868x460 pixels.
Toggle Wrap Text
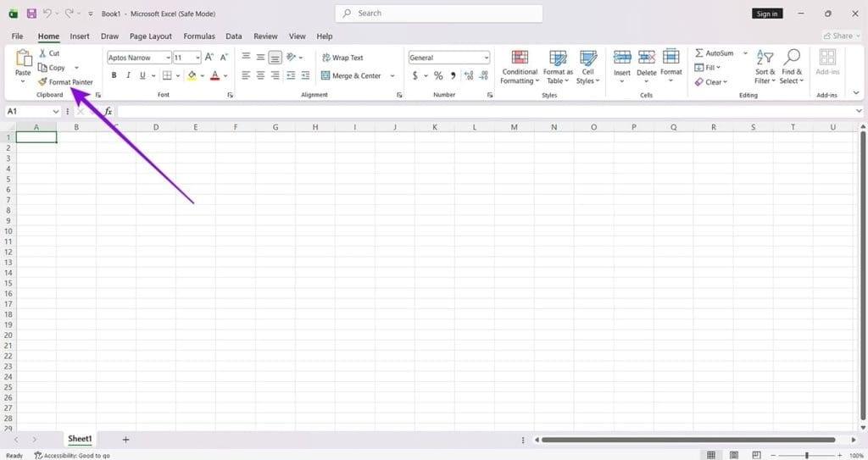point(342,58)
